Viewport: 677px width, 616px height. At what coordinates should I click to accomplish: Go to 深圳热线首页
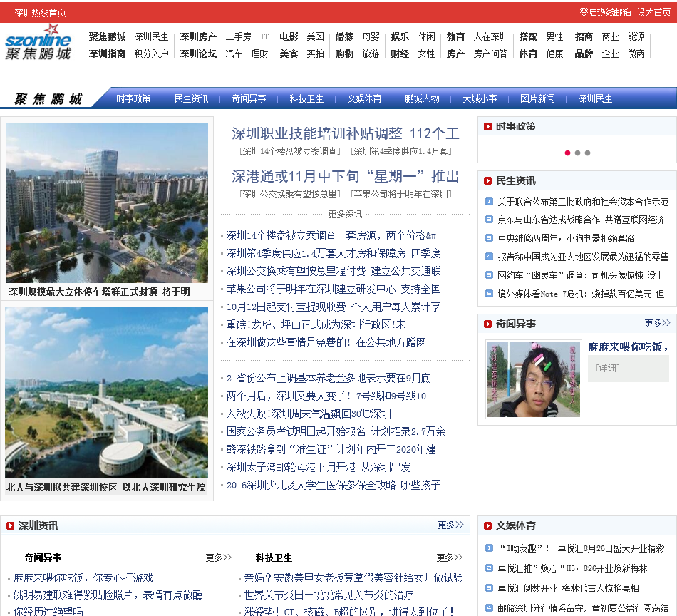pos(40,13)
